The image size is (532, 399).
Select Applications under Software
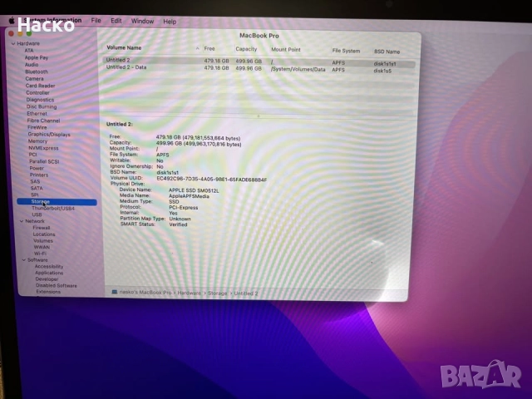point(49,273)
